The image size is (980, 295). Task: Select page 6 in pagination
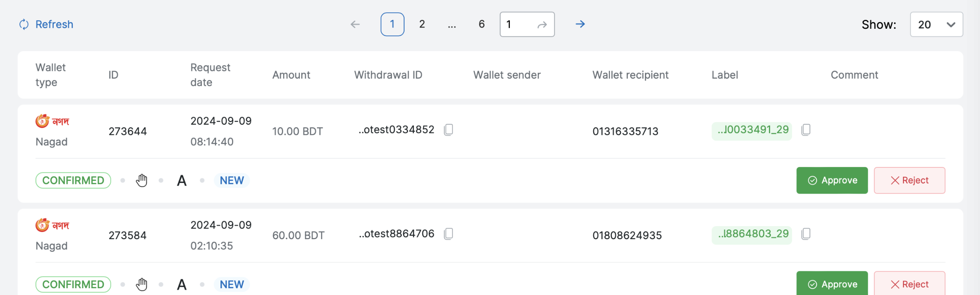coord(482,24)
